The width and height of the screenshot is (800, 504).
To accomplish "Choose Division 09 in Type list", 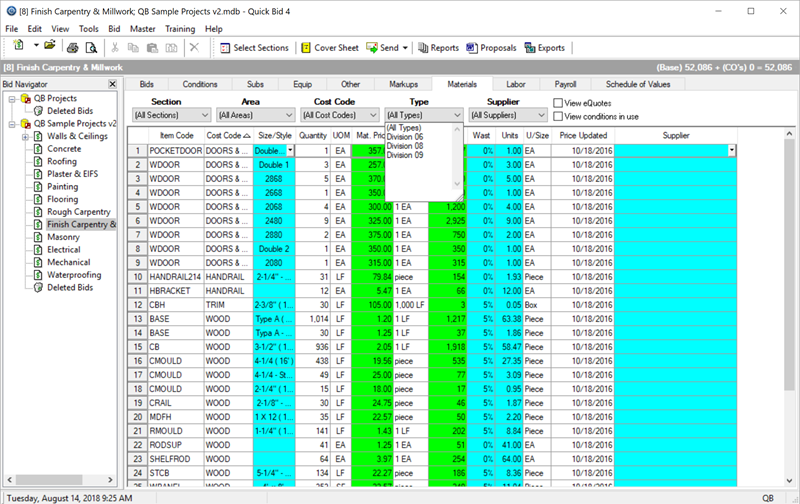I will (405, 155).
